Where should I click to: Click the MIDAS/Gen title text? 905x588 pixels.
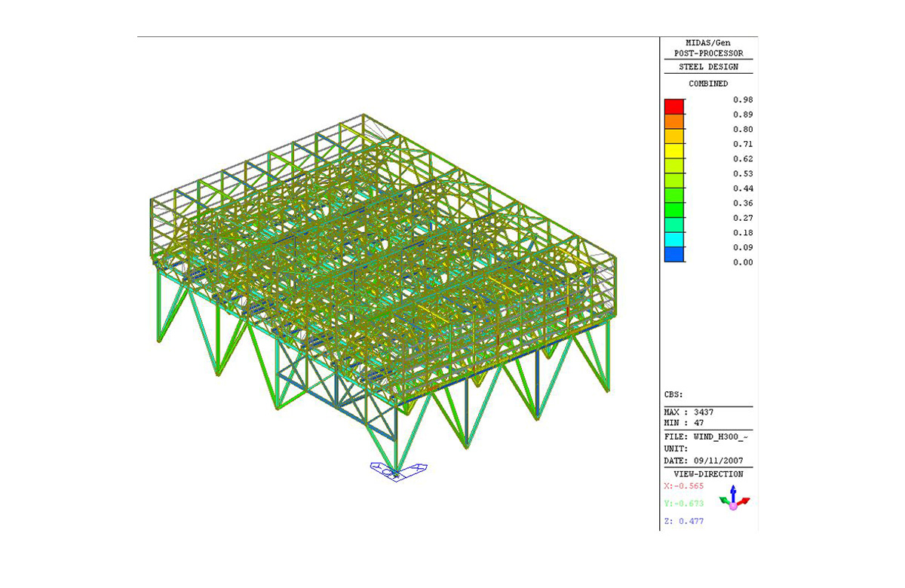click(708, 44)
